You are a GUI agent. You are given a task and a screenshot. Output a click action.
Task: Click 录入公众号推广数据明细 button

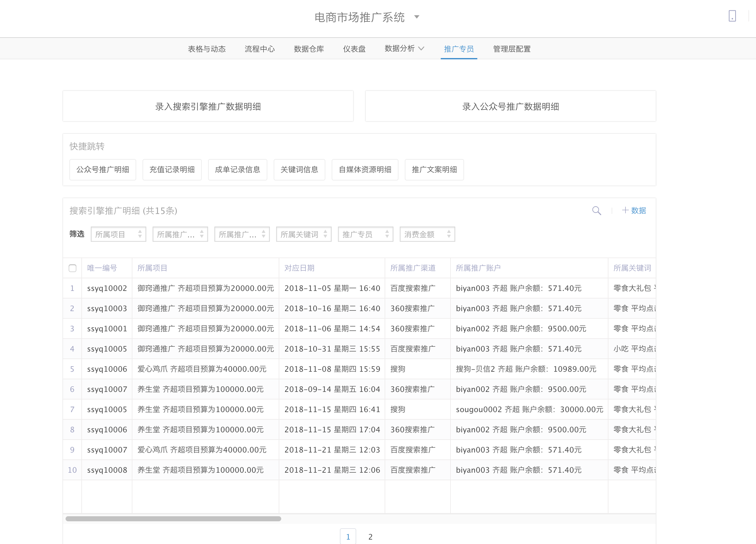click(510, 106)
